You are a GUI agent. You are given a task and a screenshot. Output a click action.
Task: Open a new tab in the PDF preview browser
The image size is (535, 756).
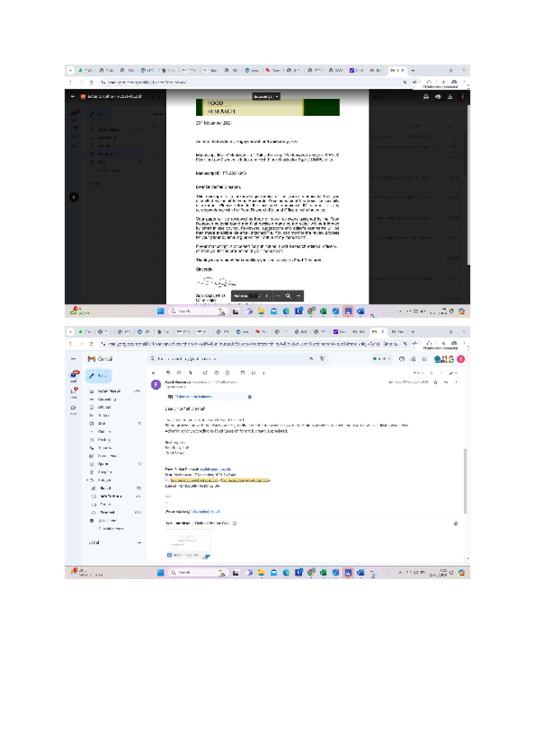click(x=412, y=71)
